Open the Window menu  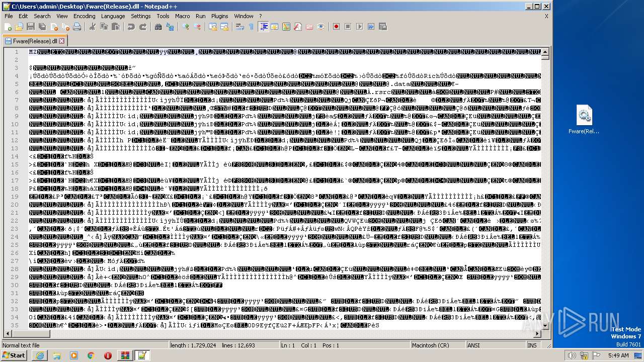244,16
